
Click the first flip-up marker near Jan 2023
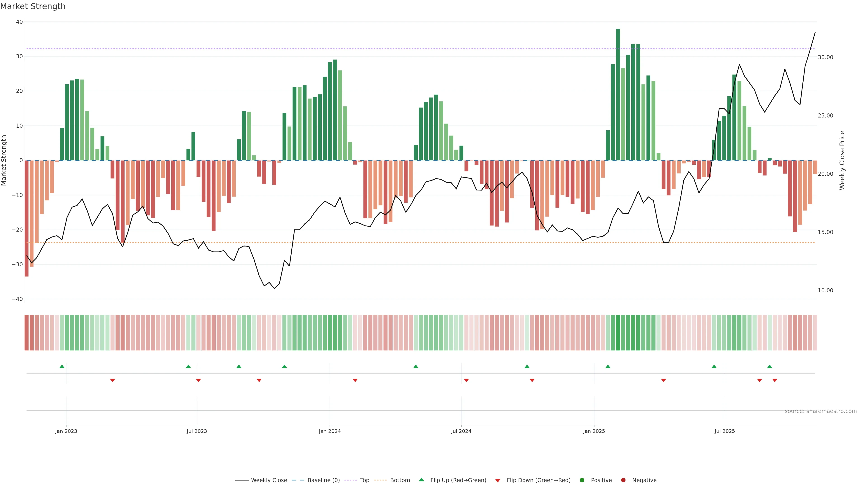[x=62, y=366]
